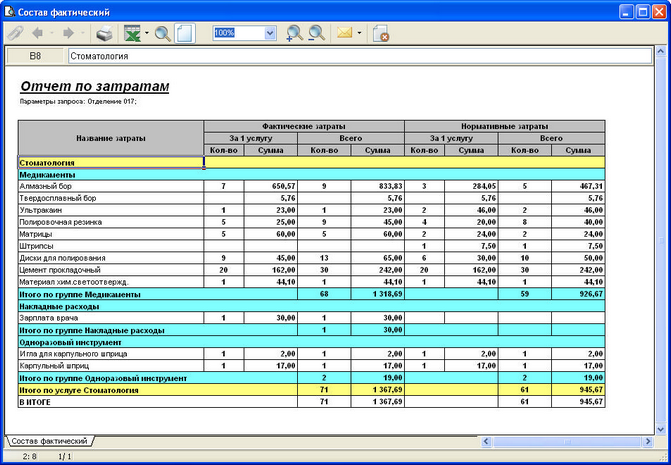Click the Медикаменты group header row
The height and width of the screenshot is (465, 671).
(x=311, y=175)
